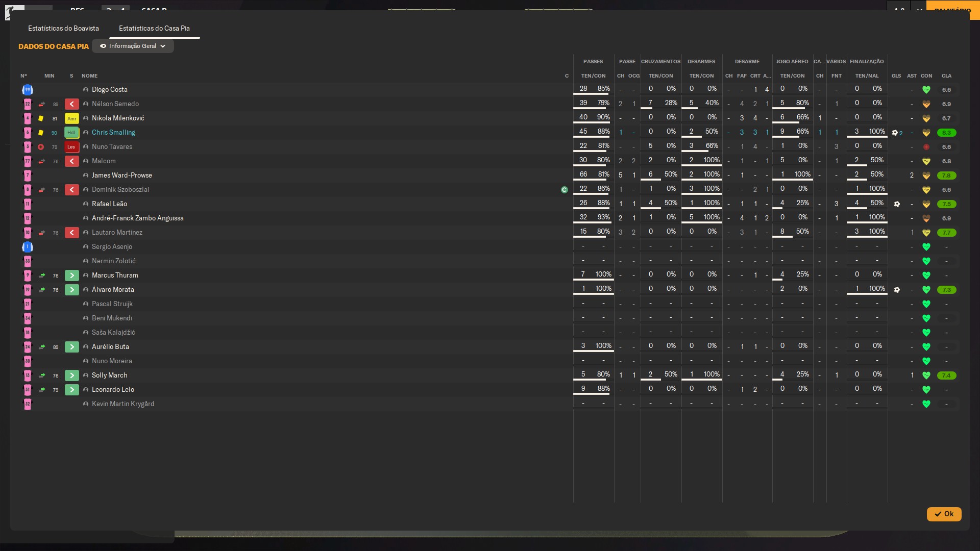Click Marcus Thuram's green substituted-on badge
980x551 pixels.
[x=71, y=275]
